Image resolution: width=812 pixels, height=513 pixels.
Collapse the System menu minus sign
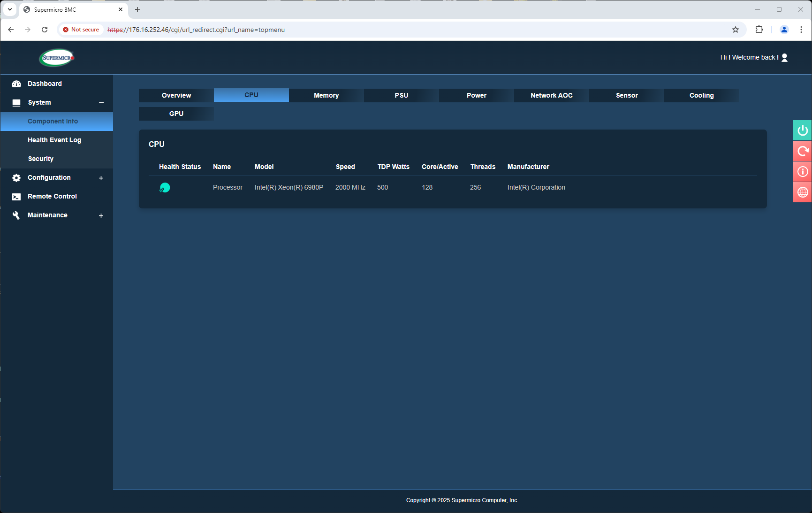pyautogui.click(x=101, y=103)
